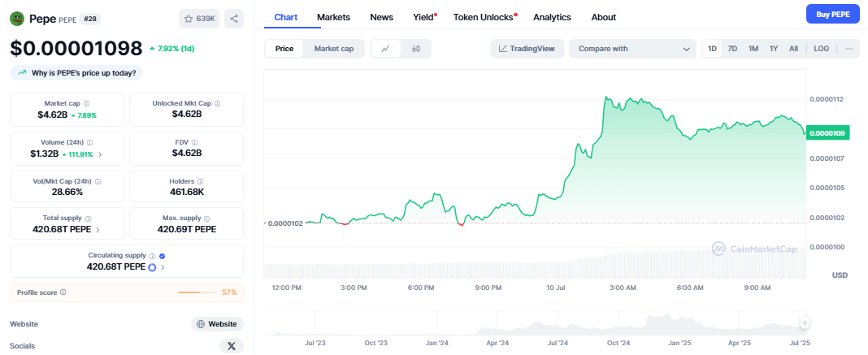Click the $4.62B market cap value

click(x=52, y=115)
